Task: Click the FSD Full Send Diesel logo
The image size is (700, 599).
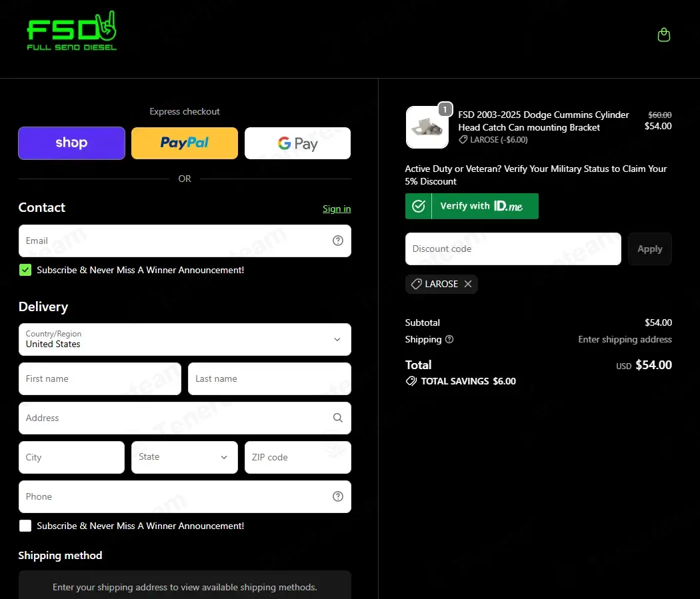Action: [72, 31]
